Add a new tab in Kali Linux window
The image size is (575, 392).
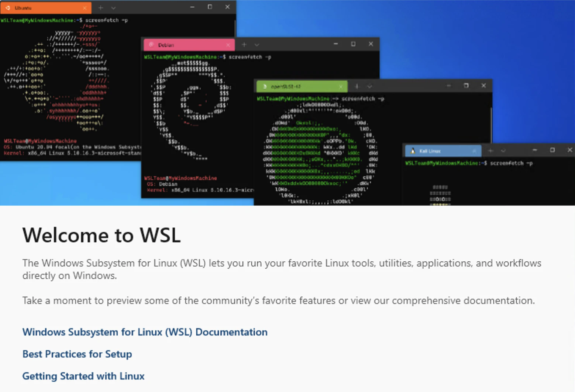point(490,151)
